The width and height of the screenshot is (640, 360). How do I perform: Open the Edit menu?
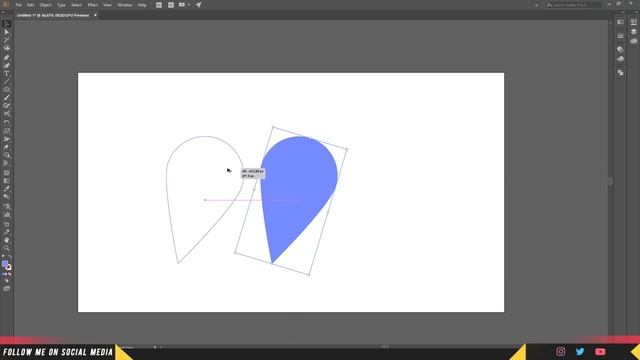tap(31, 5)
